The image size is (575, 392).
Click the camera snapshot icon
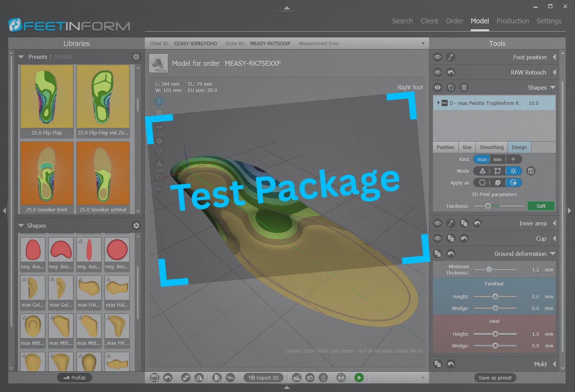coord(310,378)
